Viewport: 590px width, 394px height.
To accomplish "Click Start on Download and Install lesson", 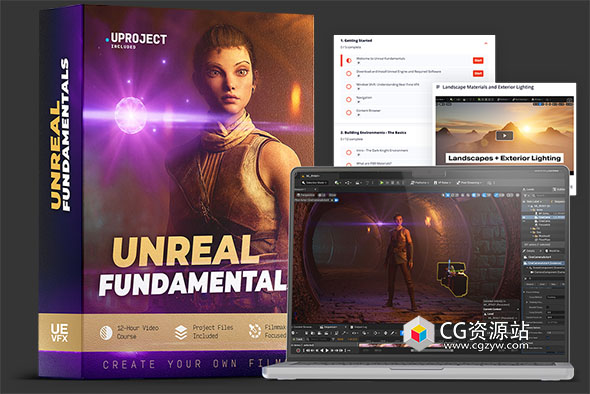I will [x=478, y=73].
